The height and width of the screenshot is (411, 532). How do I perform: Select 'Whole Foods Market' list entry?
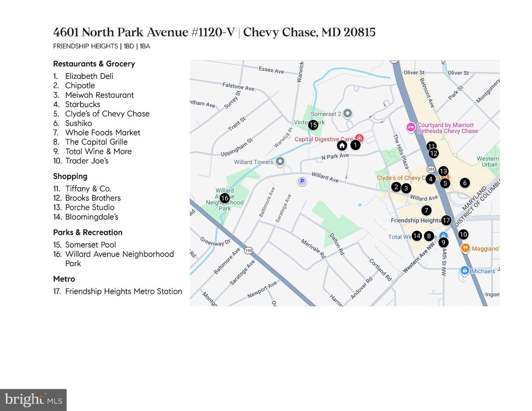coord(103,133)
